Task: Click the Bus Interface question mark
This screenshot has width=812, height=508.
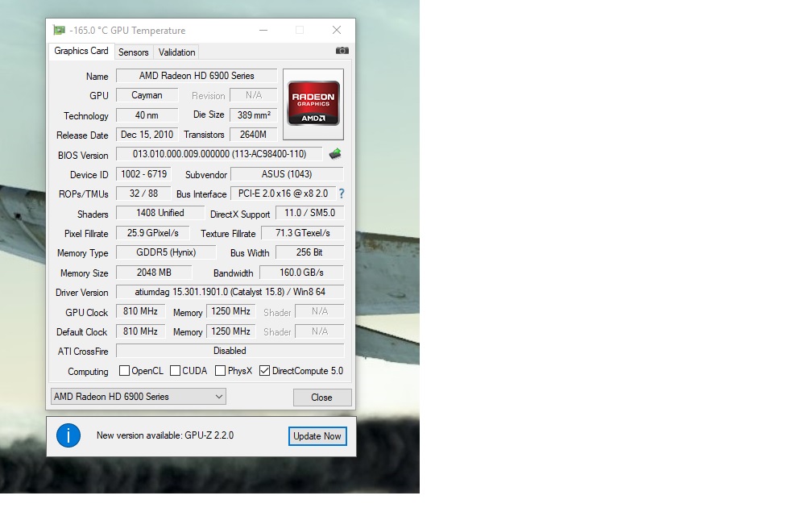Action: [x=342, y=194]
